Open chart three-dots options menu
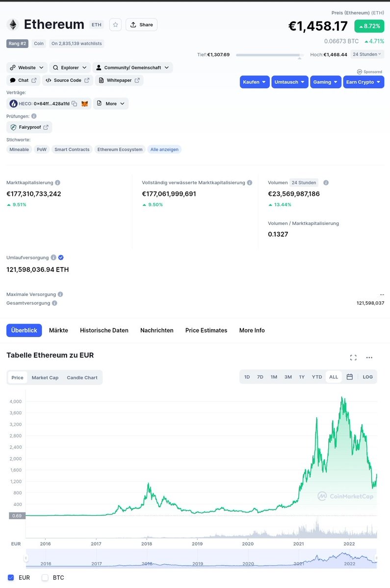This screenshot has height=588, width=390. click(369, 358)
